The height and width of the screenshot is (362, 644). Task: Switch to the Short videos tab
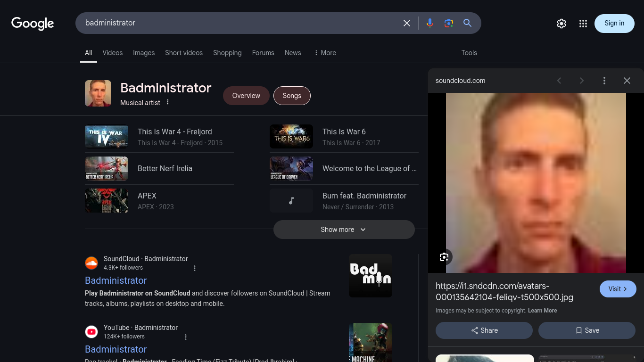tap(184, 53)
